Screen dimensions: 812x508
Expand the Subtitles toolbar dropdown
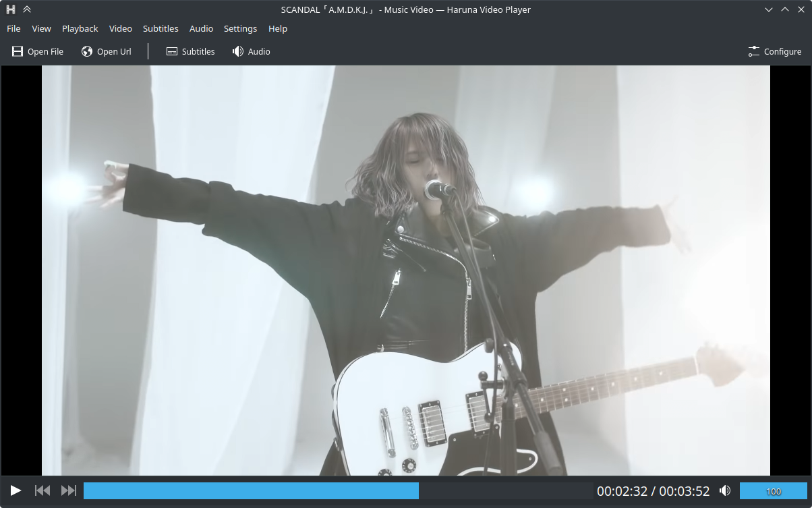190,51
